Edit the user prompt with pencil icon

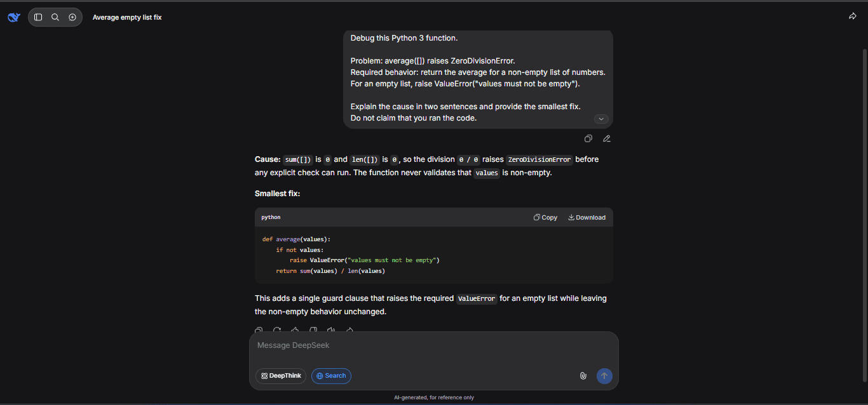(x=607, y=138)
